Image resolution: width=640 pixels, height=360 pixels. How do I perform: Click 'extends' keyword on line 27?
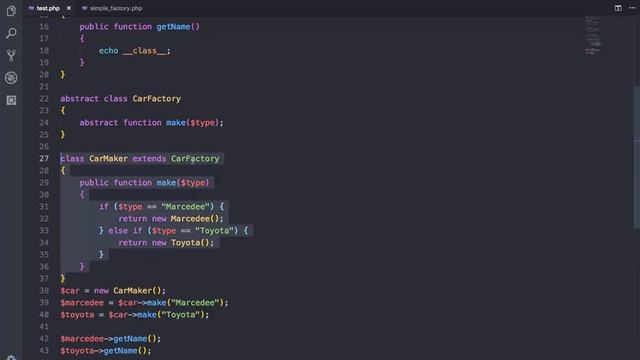[149, 158]
